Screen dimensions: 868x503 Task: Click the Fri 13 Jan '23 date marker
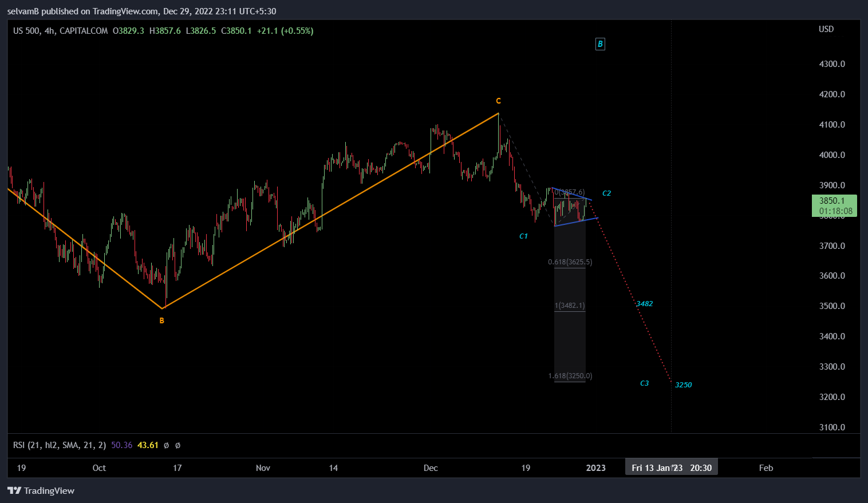coord(671,468)
